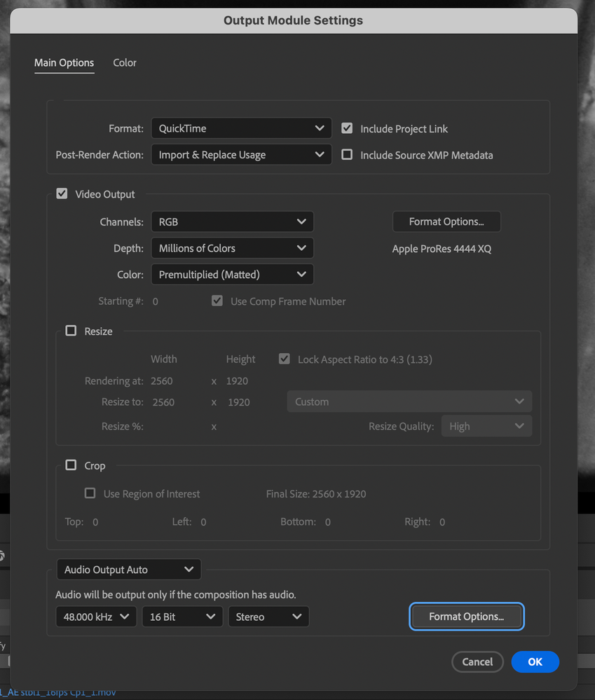Enable the Crop checkbox
Viewport: 595px width, 700px height.
coord(71,465)
